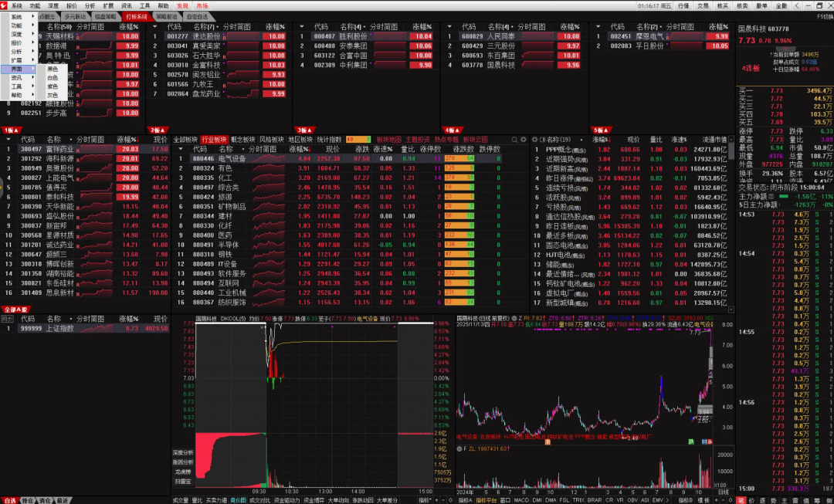Expand 资讯 entry in the dropdown menu

pyautogui.click(x=17, y=78)
